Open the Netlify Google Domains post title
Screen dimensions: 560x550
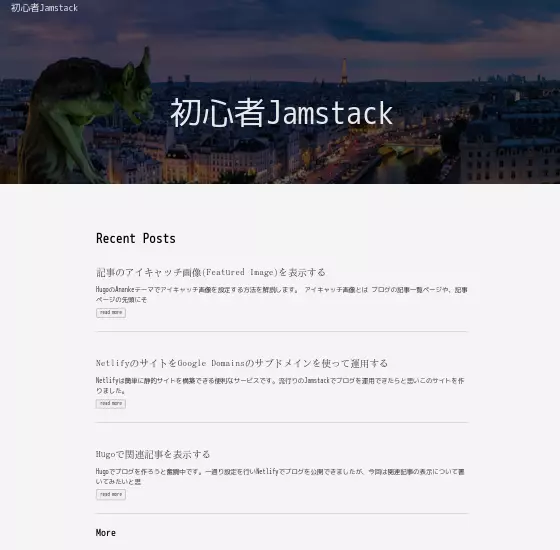coord(242,364)
